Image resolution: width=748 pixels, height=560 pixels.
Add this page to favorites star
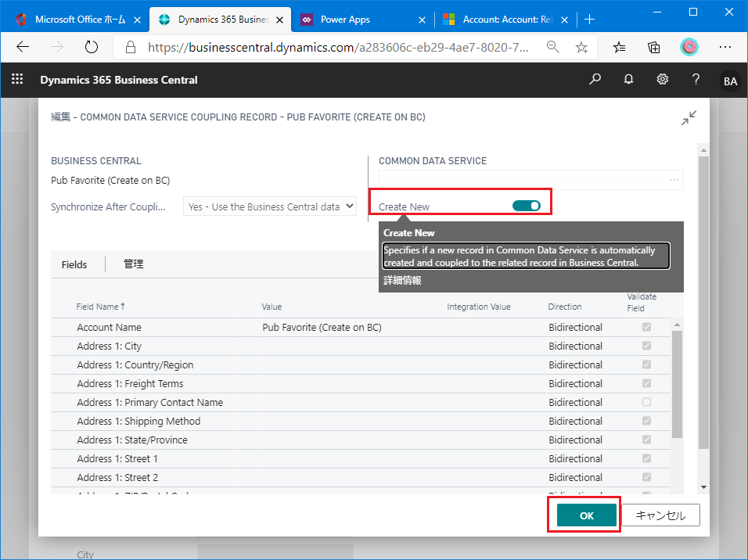click(581, 47)
